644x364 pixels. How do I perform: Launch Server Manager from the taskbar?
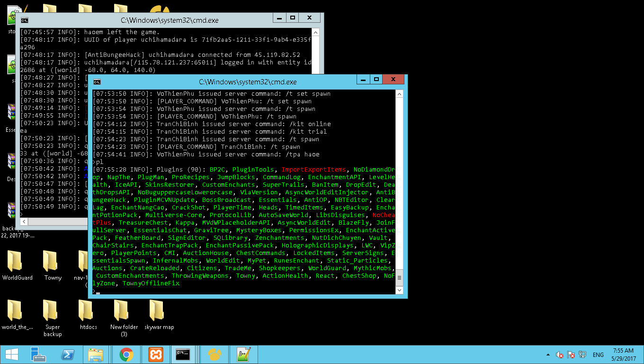click(x=38, y=354)
